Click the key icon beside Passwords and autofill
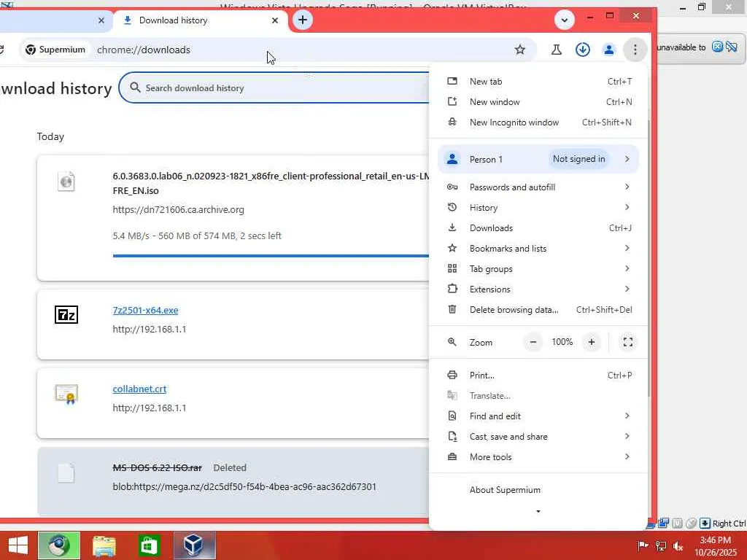Image resolution: width=747 pixels, height=560 pixels. (452, 187)
